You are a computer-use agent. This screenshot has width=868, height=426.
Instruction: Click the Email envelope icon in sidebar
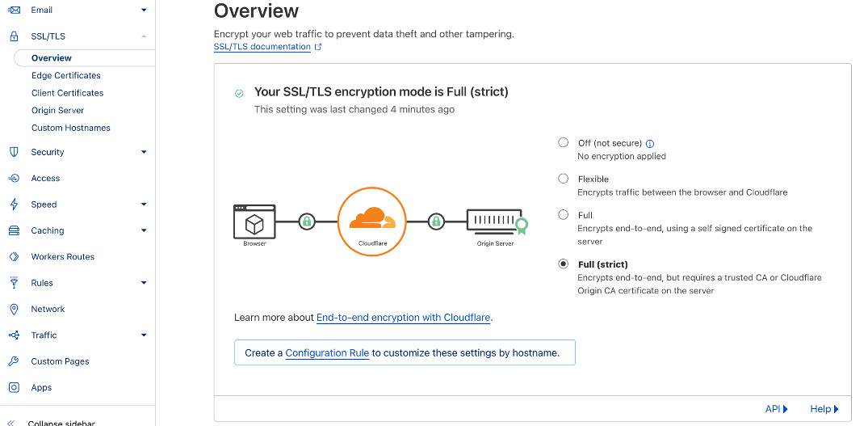[14, 10]
